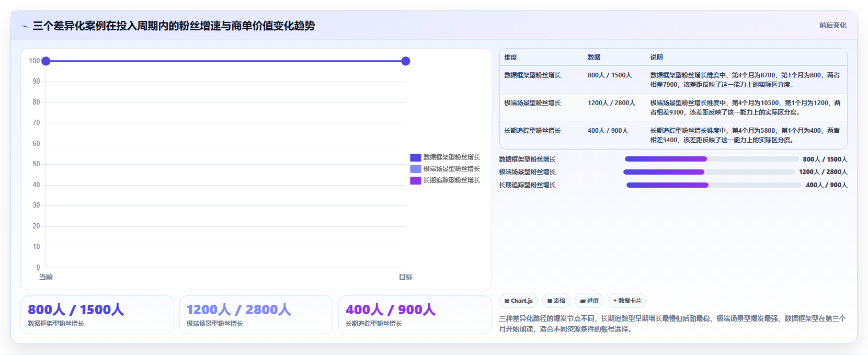Viewport: 868px width, 355px height.
Task: Toggle 长期追踪型粉丝增长 legend swatch in chart
Action: point(416,180)
